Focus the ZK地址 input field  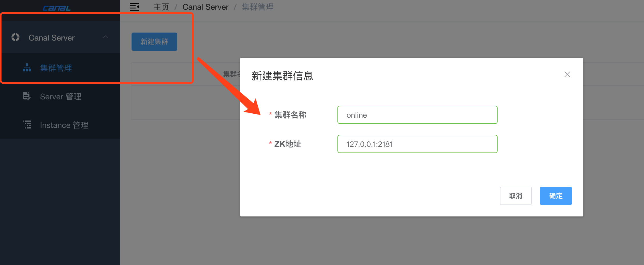click(418, 144)
